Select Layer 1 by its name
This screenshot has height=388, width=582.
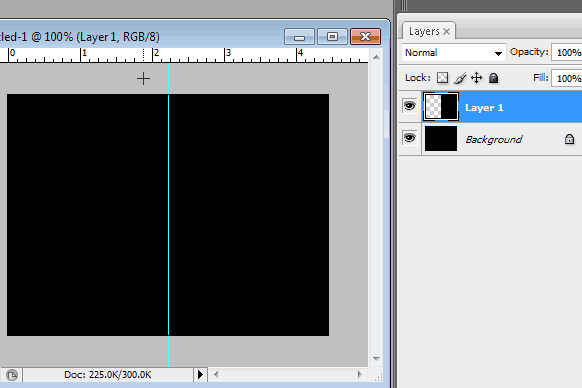[x=484, y=108]
